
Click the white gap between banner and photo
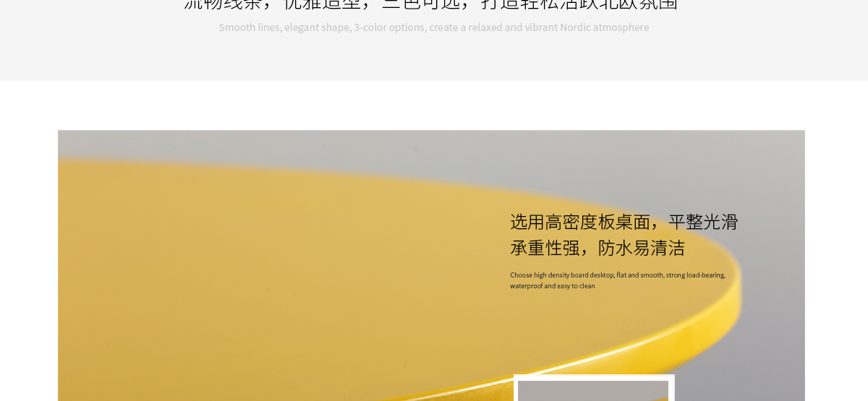(434, 105)
